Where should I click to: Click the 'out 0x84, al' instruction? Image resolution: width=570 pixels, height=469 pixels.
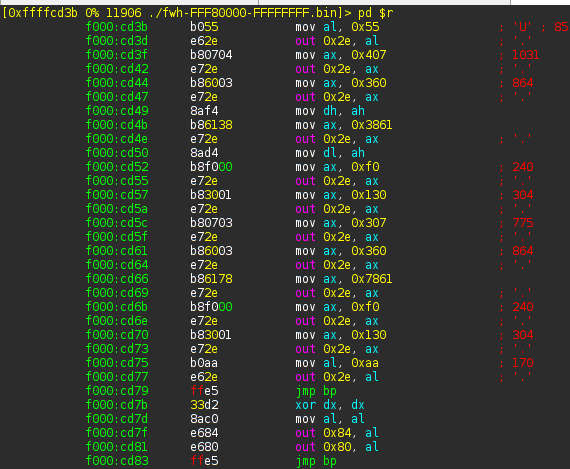337,433
